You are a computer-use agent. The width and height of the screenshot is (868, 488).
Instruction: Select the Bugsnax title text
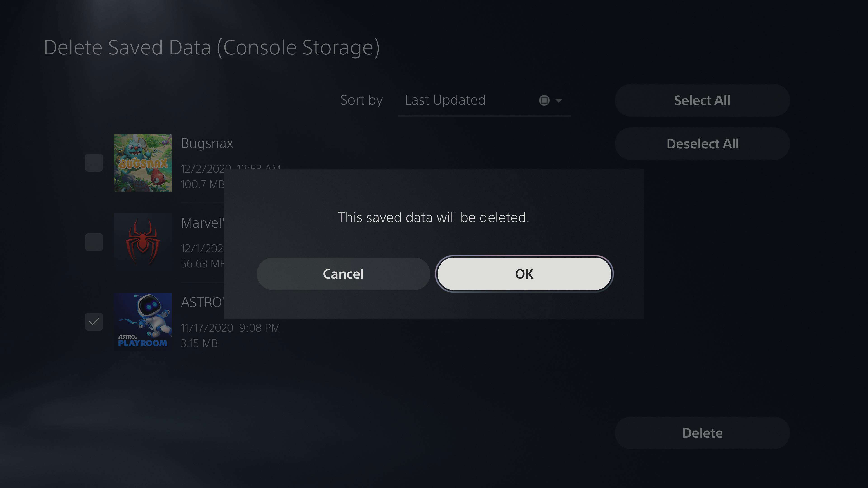click(x=207, y=143)
